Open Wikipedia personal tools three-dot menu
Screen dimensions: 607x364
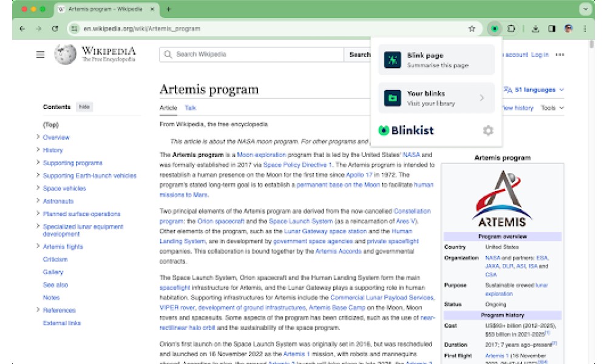(x=560, y=55)
